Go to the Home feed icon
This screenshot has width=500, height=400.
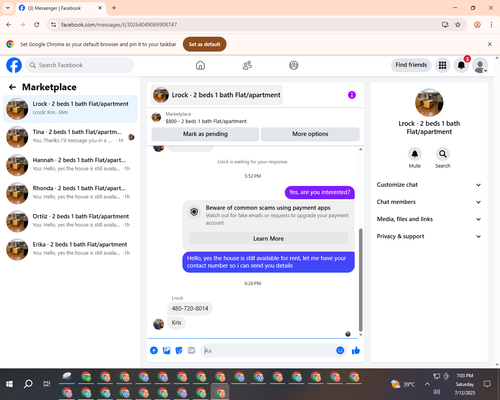(x=200, y=65)
